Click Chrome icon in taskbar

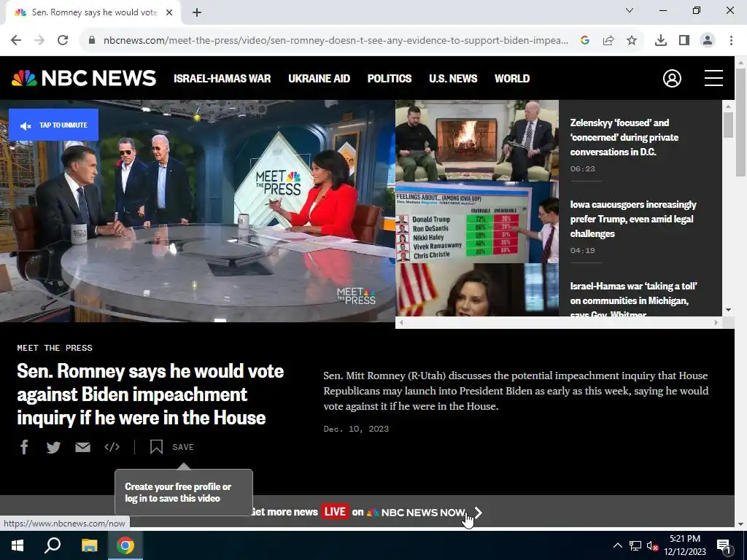point(125,545)
